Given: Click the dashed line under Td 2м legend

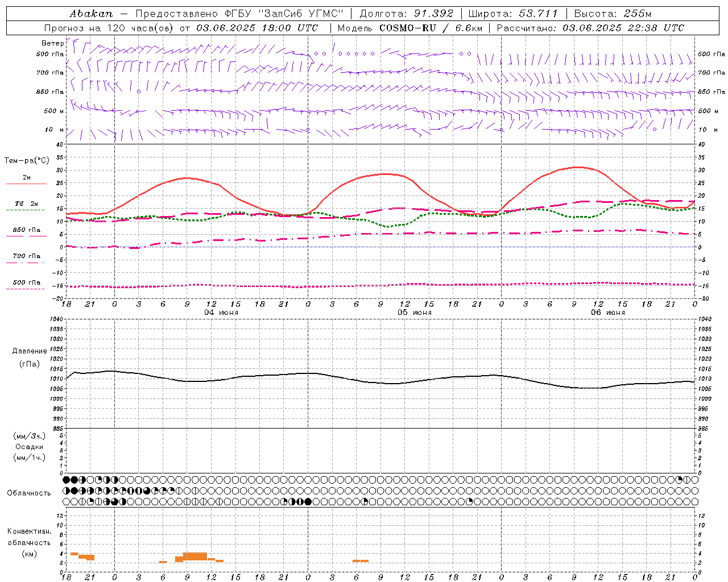Looking at the screenshot, I should click(x=25, y=210).
